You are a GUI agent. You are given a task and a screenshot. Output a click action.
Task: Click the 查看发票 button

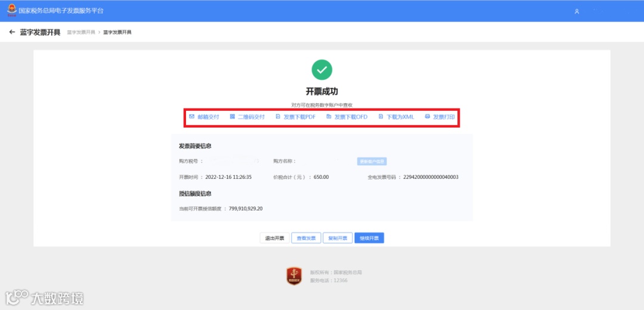click(x=306, y=238)
